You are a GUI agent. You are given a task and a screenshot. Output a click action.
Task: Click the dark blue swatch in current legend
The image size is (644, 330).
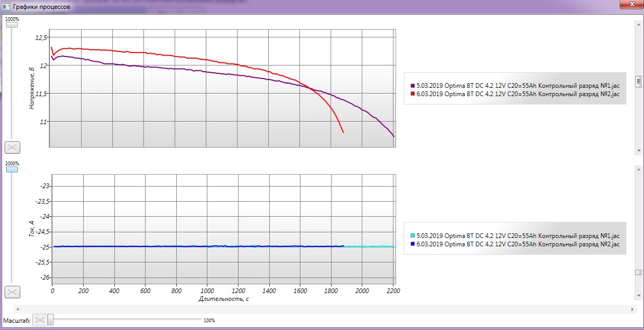(413, 244)
